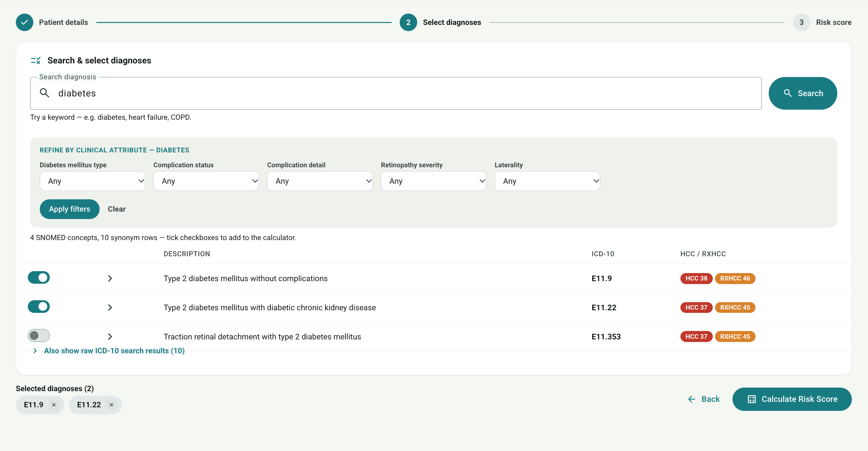Click HCC 37 badge in the E11.353 row
This screenshot has width=868, height=451.
pos(696,336)
